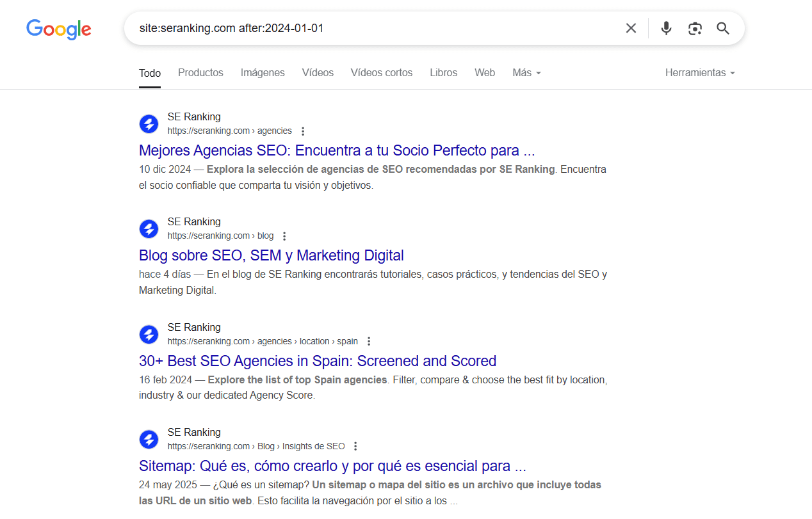Click the 'hace 4 días' timestamp
Viewport: 812px width, 519px height.
(x=165, y=275)
